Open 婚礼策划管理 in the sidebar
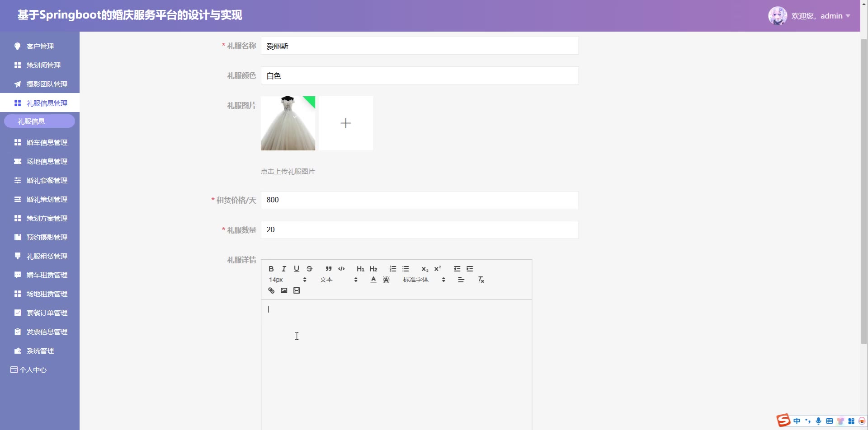The height and width of the screenshot is (430, 868). [40, 199]
